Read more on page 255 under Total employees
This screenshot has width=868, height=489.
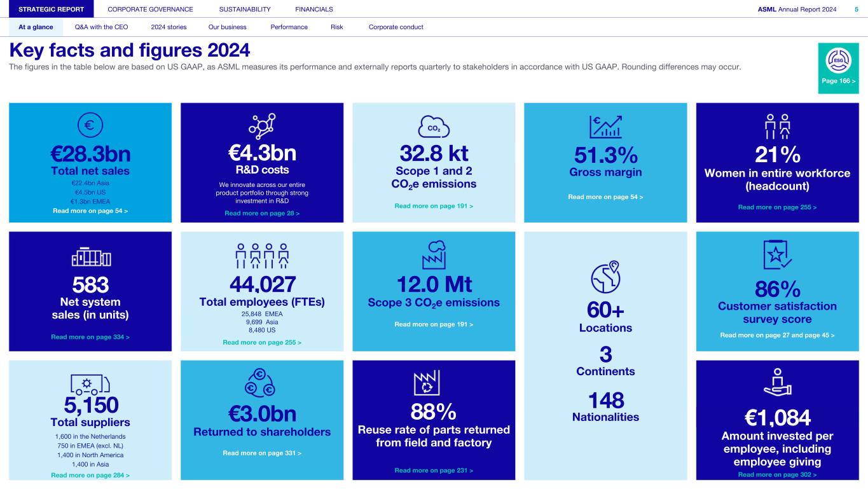point(262,343)
